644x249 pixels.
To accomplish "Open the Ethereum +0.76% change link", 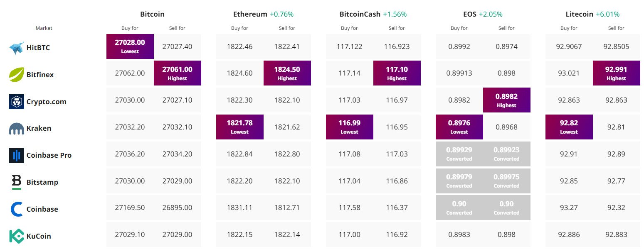I will click(282, 13).
